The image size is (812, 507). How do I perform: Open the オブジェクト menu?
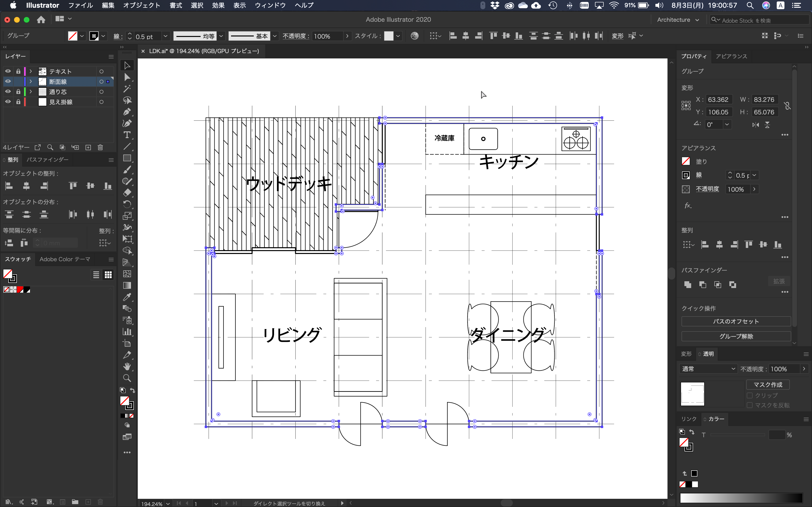141,5
